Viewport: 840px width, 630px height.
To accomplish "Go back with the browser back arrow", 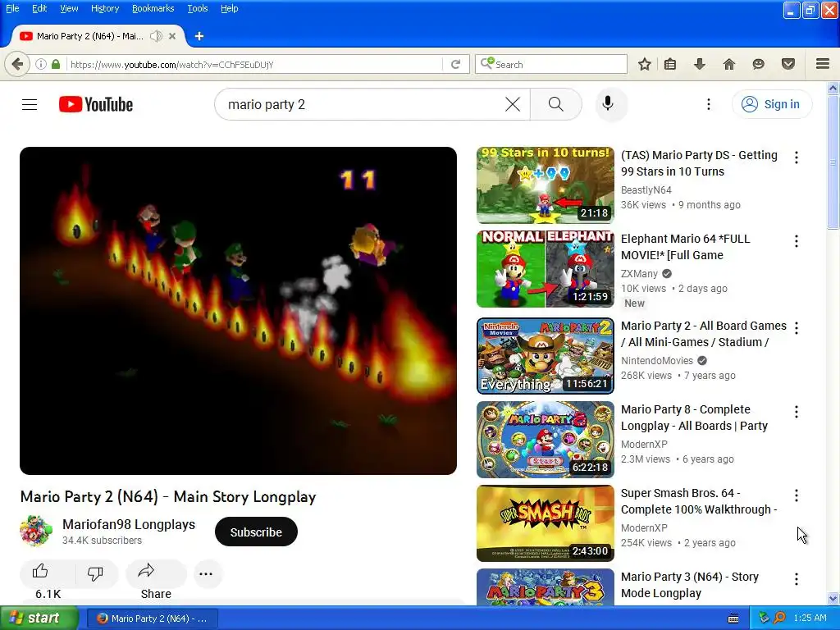I will pyautogui.click(x=17, y=64).
